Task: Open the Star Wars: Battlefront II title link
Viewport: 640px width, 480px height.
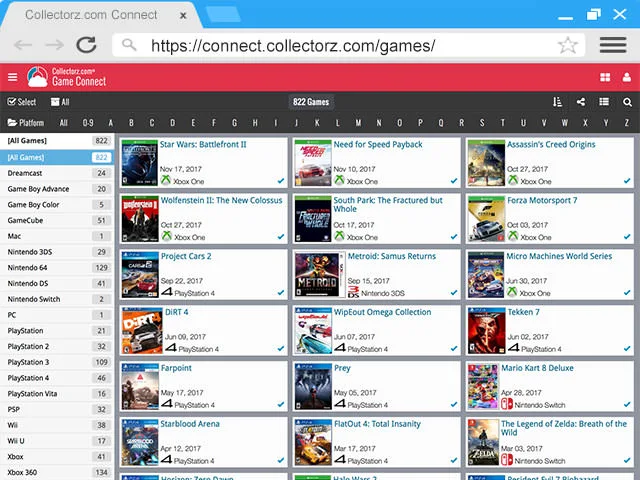Action: 203,144
